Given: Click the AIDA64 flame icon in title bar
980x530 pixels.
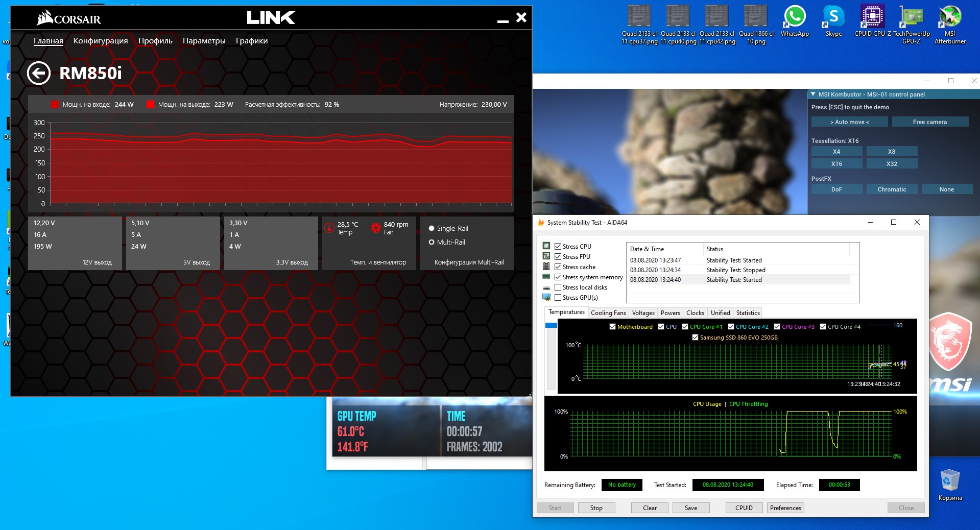Looking at the screenshot, I should click(541, 223).
